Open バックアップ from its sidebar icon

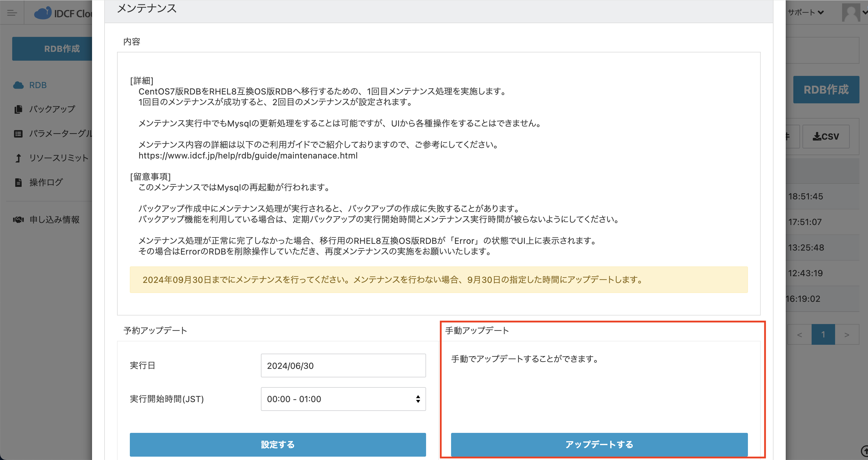[x=18, y=109]
